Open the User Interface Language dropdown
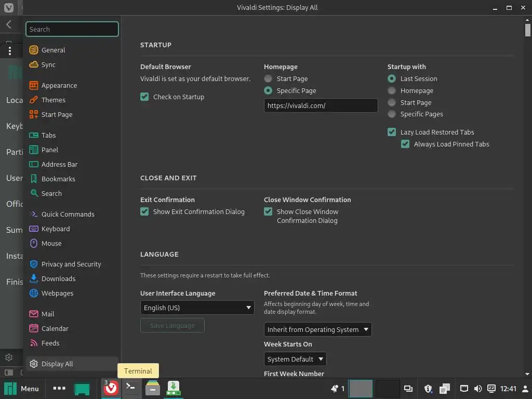 (197, 308)
